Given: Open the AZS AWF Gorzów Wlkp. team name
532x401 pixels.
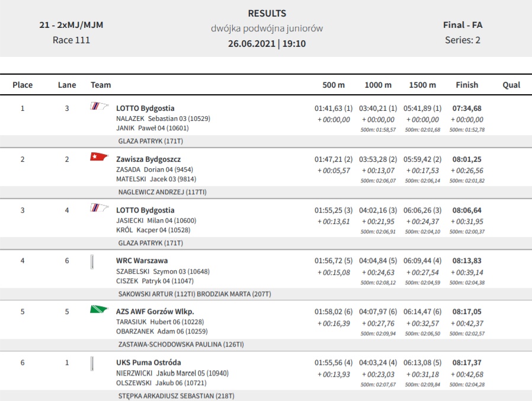Looking at the screenshot, I should click(x=155, y=312).
